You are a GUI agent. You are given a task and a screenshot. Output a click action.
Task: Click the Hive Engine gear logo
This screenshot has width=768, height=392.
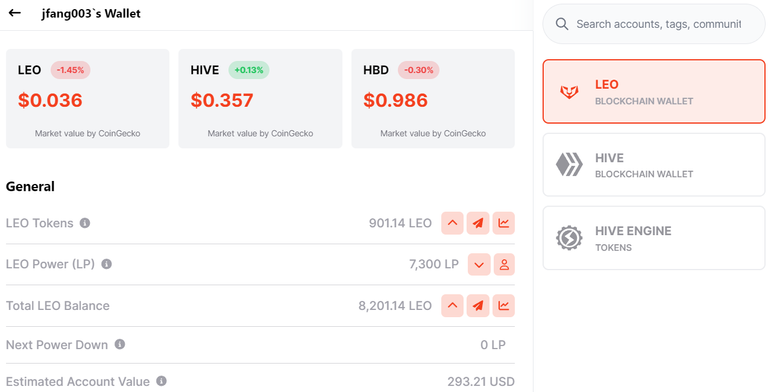tap(569, 238)
